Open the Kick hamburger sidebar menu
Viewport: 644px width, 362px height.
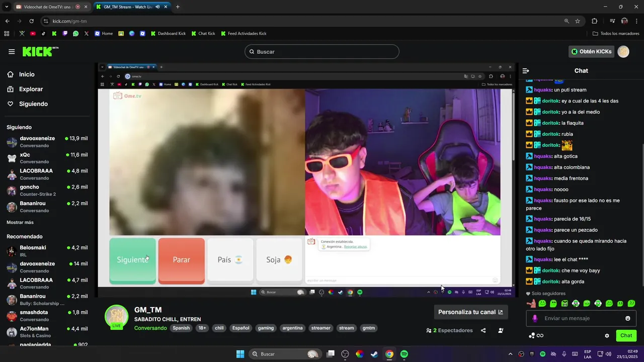point(12,52)
